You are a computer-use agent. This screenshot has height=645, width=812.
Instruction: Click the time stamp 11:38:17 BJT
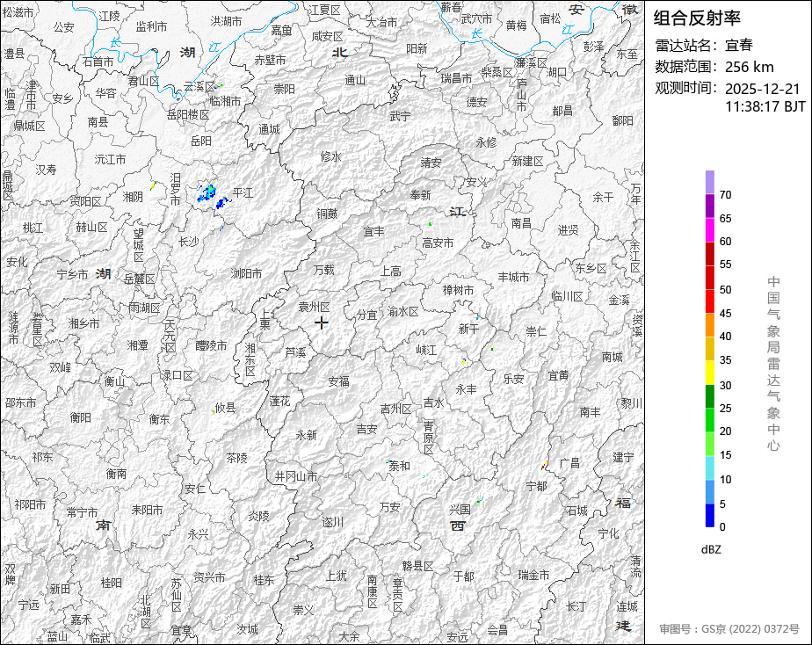pos(765,106)
